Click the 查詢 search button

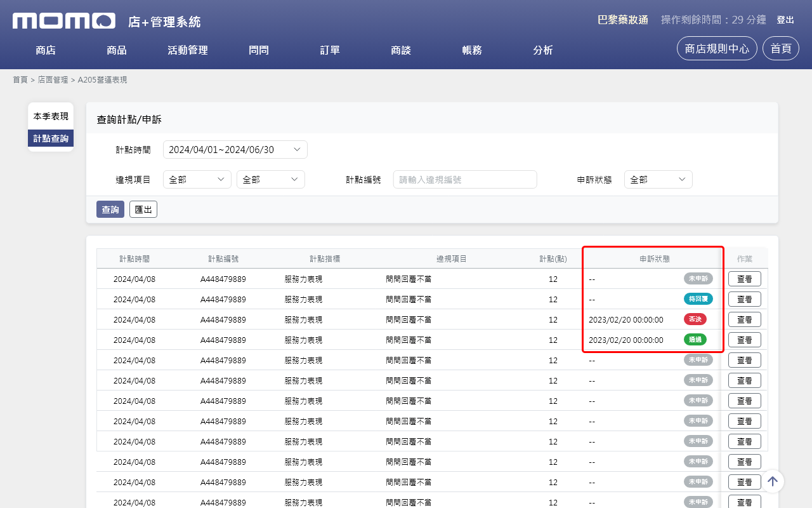click(110, 210)
